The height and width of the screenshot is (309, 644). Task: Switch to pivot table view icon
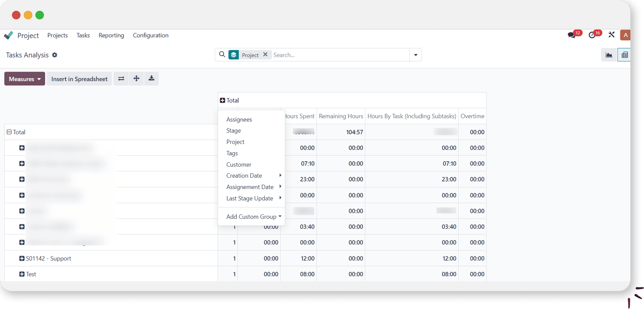click(x=624, y=55)
